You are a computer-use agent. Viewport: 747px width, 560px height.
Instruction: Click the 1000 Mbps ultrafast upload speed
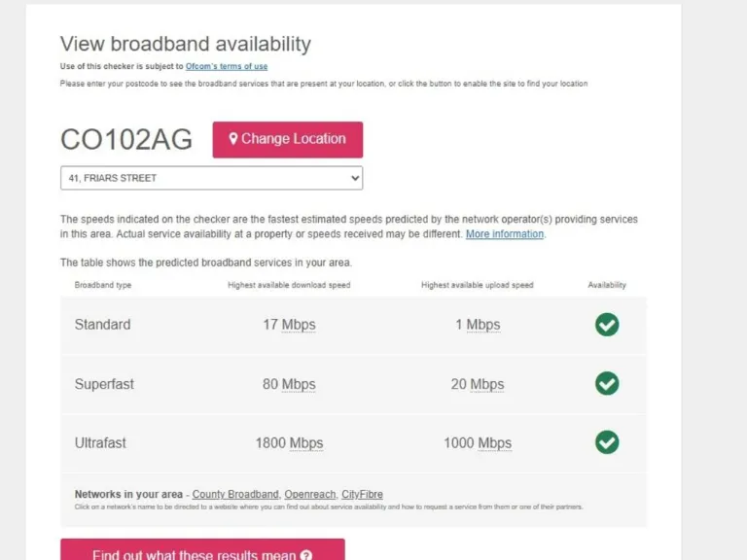[478, 443]
